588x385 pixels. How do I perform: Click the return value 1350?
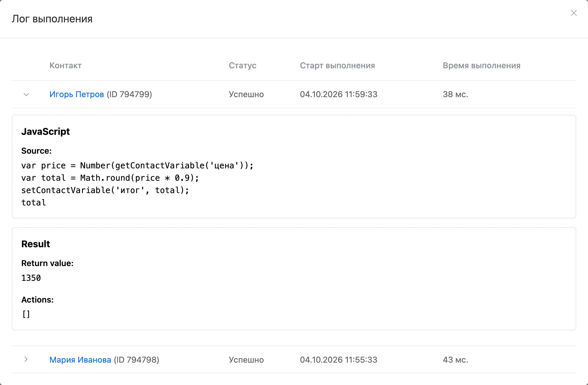[31, 278]
